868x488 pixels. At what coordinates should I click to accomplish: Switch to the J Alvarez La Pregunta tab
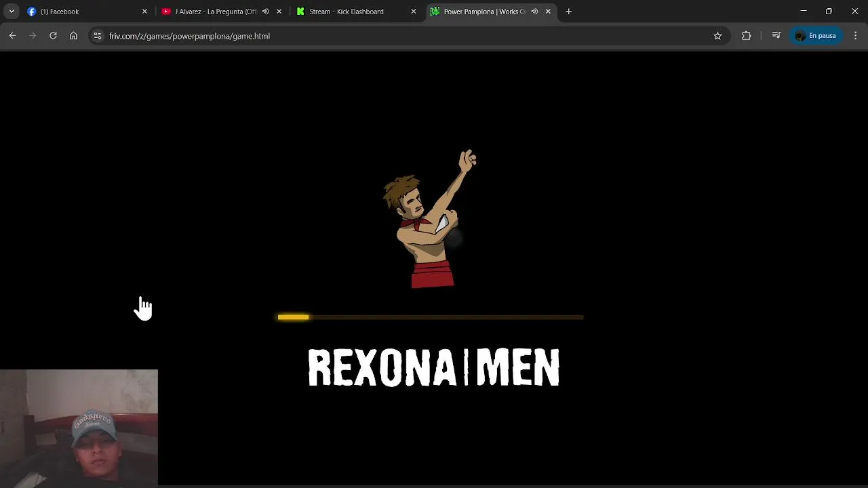(x=221, y=12)
